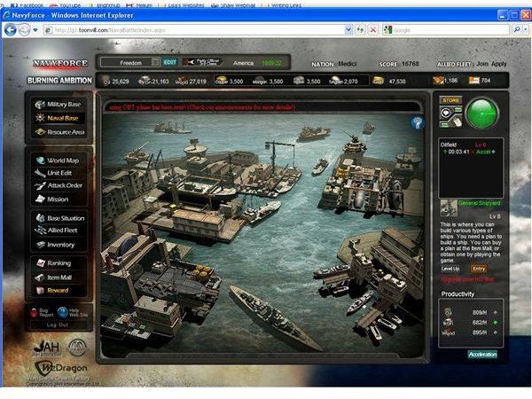This screenshot has height=399, width=532.
Task: Click Level Up for General Shipyard
Action: point(450,269)
